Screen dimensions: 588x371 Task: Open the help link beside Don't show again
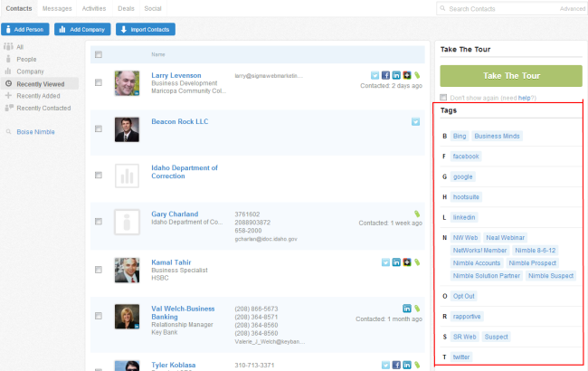click(525, 98)
